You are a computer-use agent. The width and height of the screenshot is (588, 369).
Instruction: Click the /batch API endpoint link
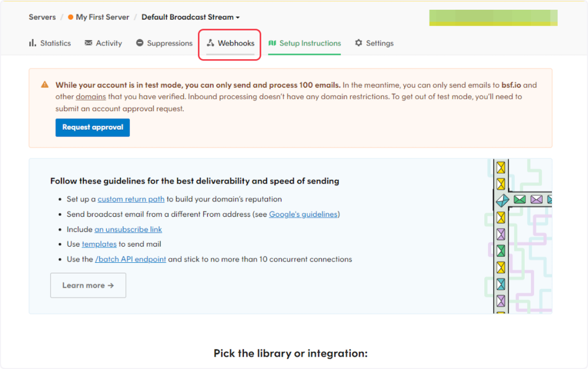(130, 259)
